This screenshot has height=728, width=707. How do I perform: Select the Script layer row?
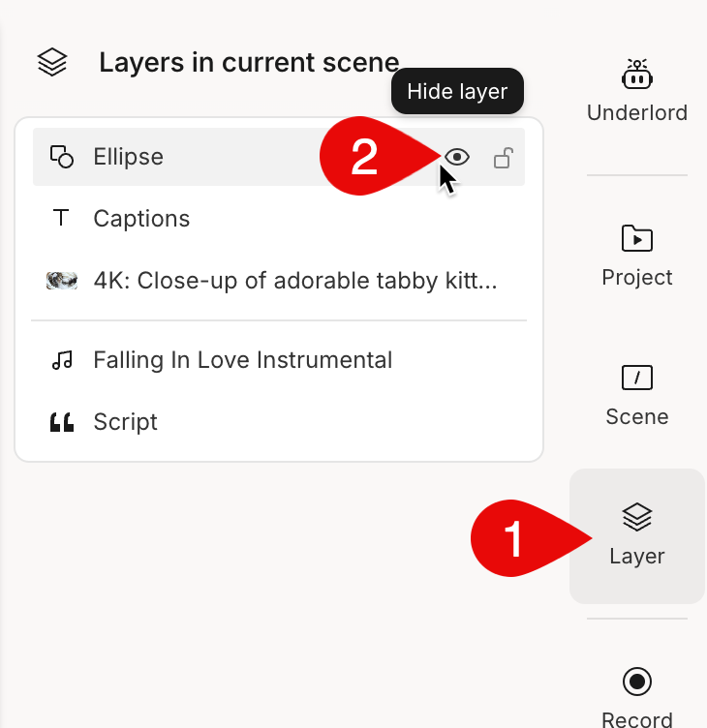(279, 422)
